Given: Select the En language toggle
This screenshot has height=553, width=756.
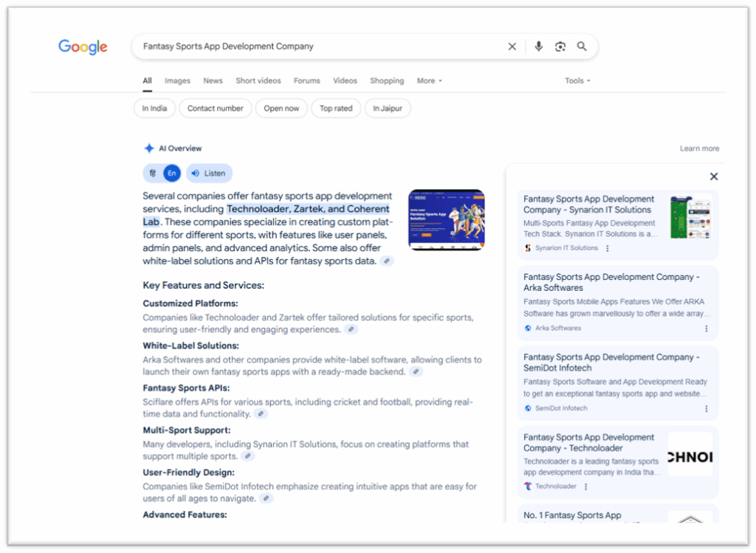Looking at the screenshot, I should coord(171,173).
